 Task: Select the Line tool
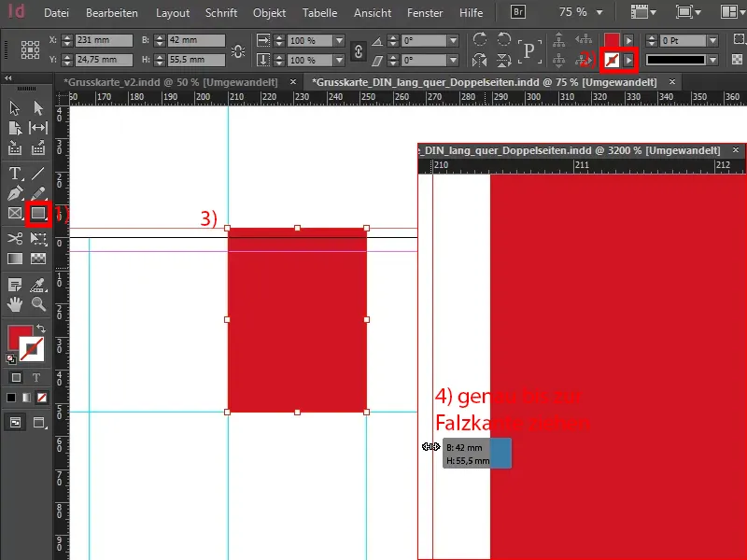pos(38,174)
